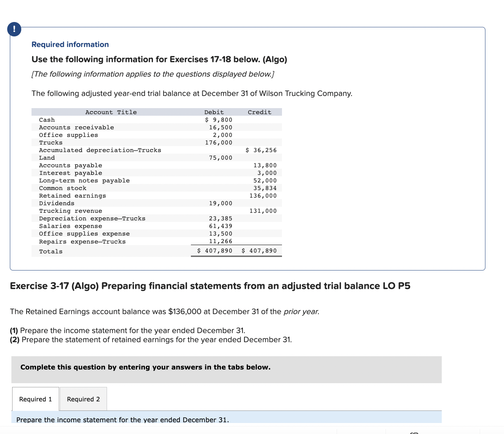
Task: Click Accumulated depreciation credit $36,256
Action: (x=261, y=150)
